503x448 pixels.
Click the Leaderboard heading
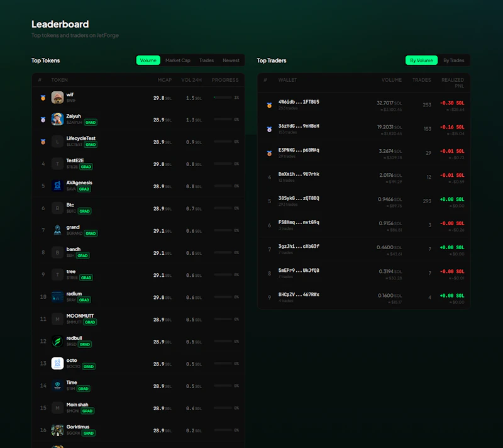60,24
